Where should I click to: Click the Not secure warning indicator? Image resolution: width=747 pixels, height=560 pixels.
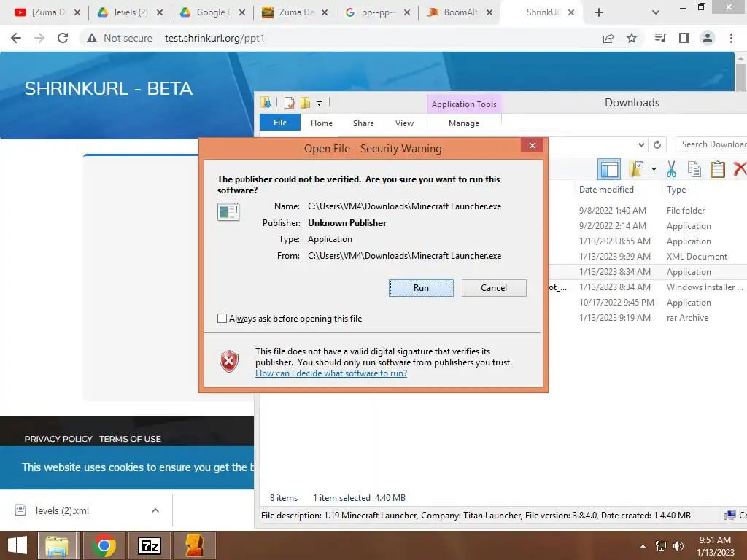pos(120,38)
